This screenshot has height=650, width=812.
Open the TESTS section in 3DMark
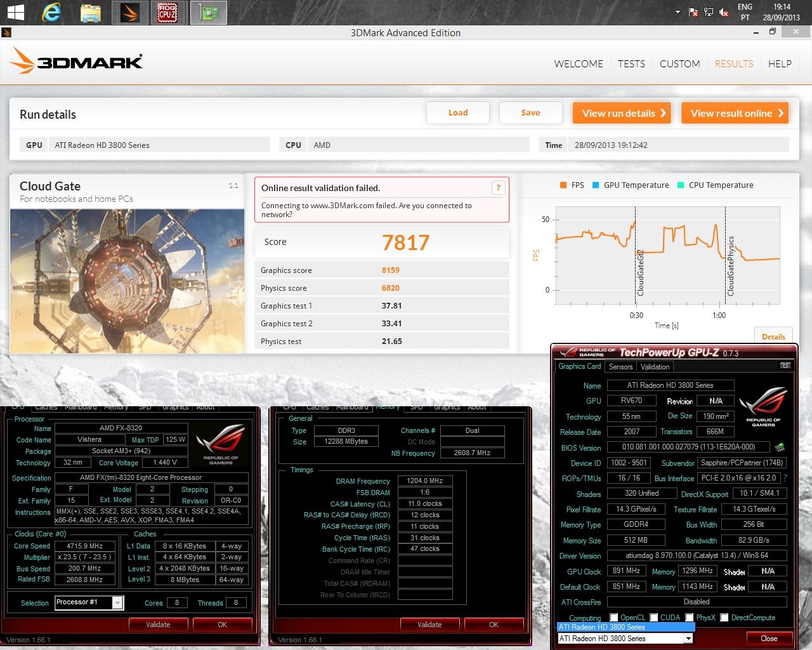(x=631, y=63)
